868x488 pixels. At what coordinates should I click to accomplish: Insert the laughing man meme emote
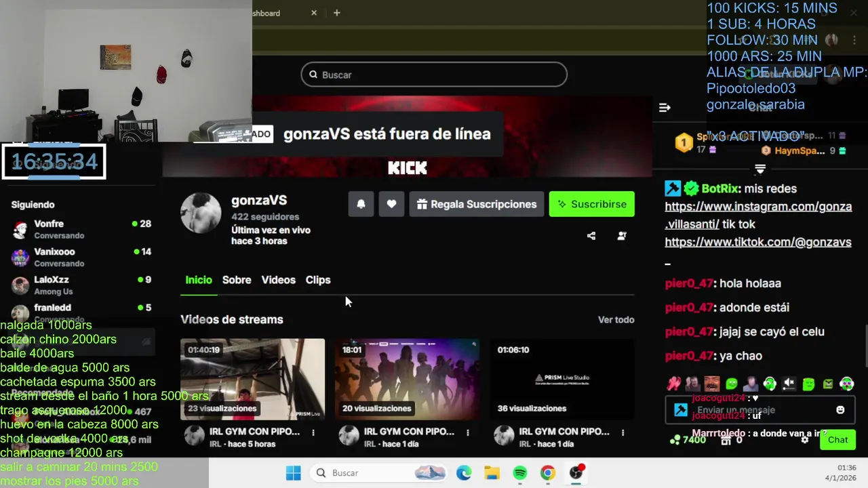click(711, 384)
